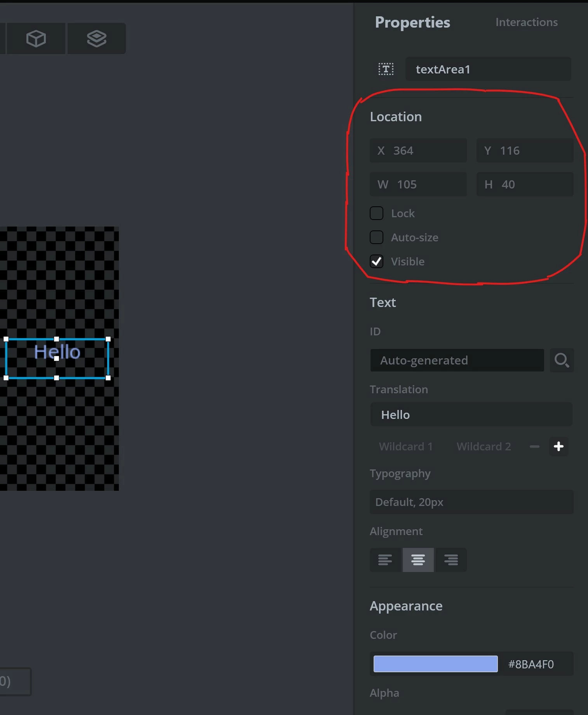Switch to the Interactions tab
Viewport: 588px width, 715px height.
pyautogui.click(x=527, y=22)
